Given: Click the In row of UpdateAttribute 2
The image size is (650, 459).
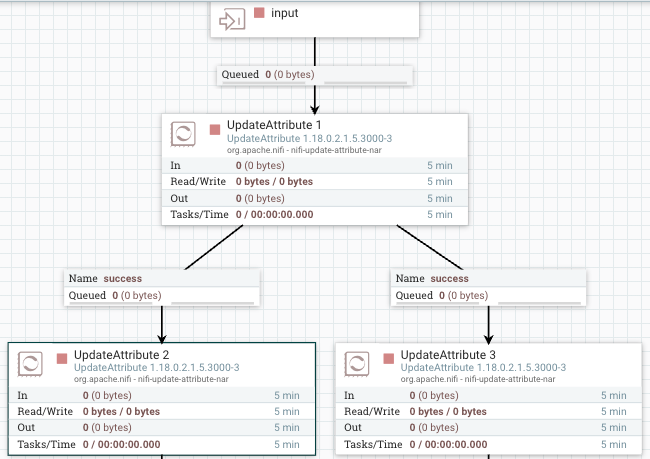Looking at the screenshot, I should point(162,395).
